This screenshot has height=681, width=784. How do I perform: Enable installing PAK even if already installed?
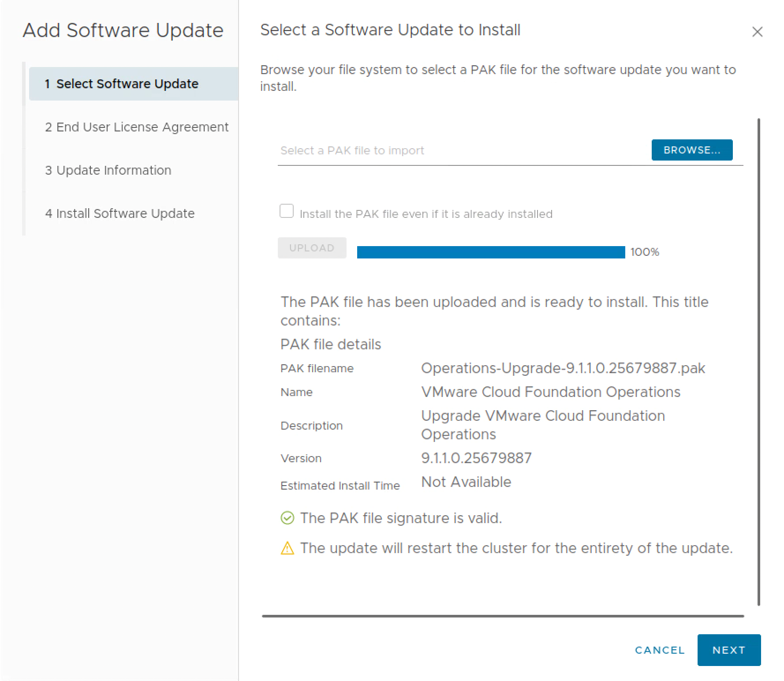point(287,211)
